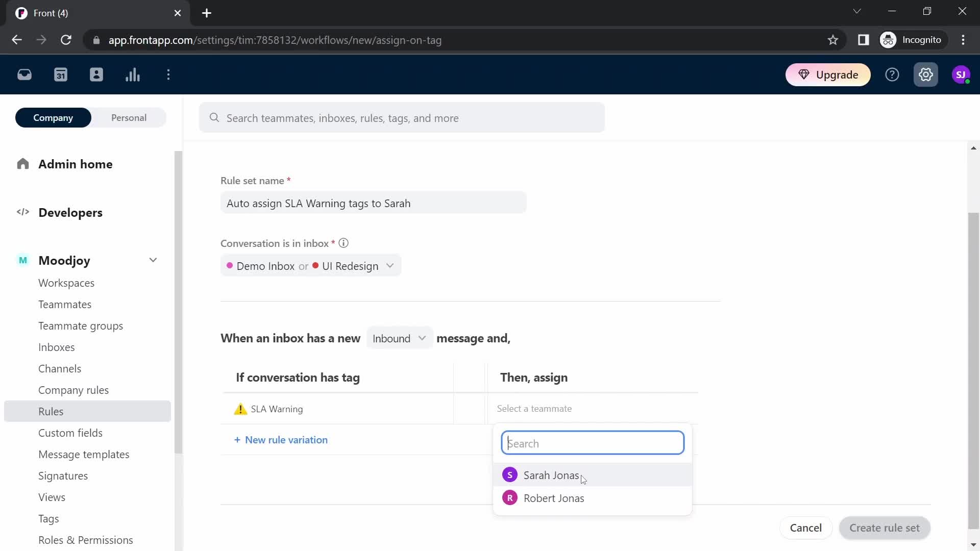Click the Admin home icon
980x551 pixels.
[22, 164]
